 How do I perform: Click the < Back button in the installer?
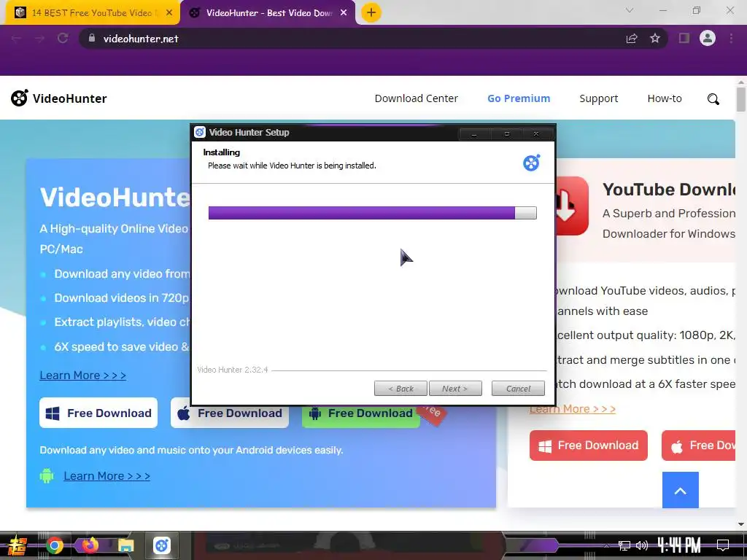(400, 389)
